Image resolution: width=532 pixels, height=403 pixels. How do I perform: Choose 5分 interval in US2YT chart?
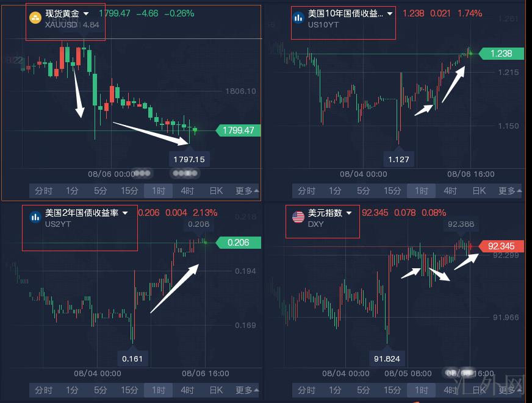click(101, 390)
